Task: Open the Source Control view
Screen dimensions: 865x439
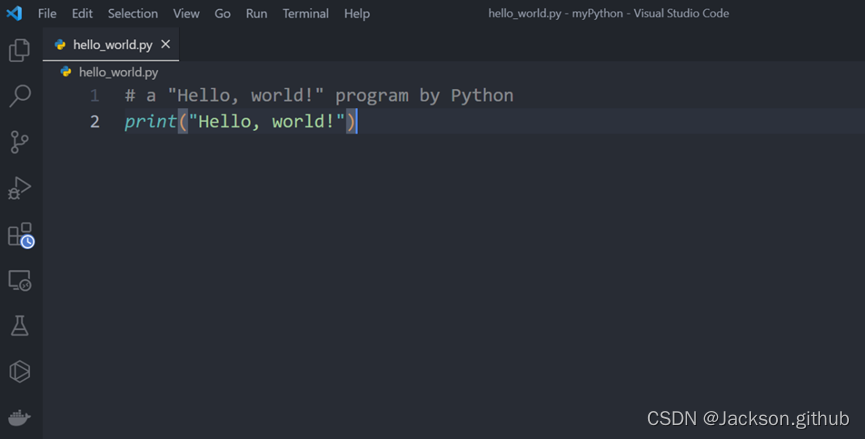Action: [20, 142]
